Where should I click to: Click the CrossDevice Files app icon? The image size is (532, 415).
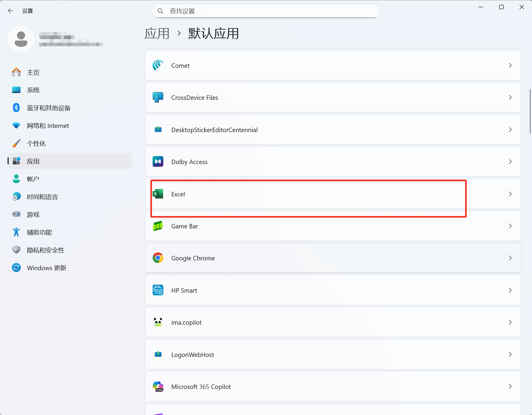point(158,97)
